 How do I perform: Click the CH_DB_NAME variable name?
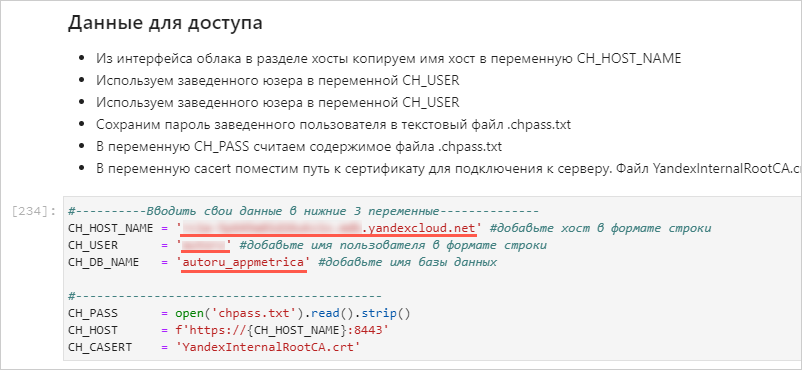point(103,263)
